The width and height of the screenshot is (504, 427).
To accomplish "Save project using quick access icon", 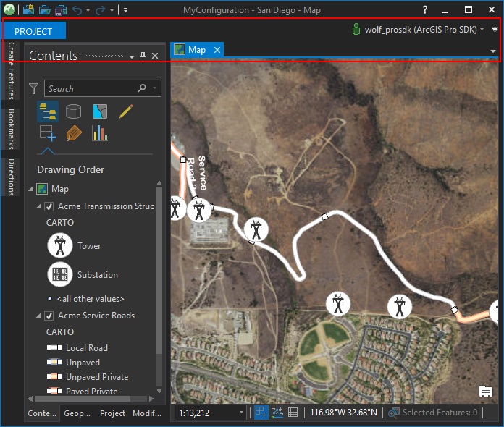I will pos(61,10).
